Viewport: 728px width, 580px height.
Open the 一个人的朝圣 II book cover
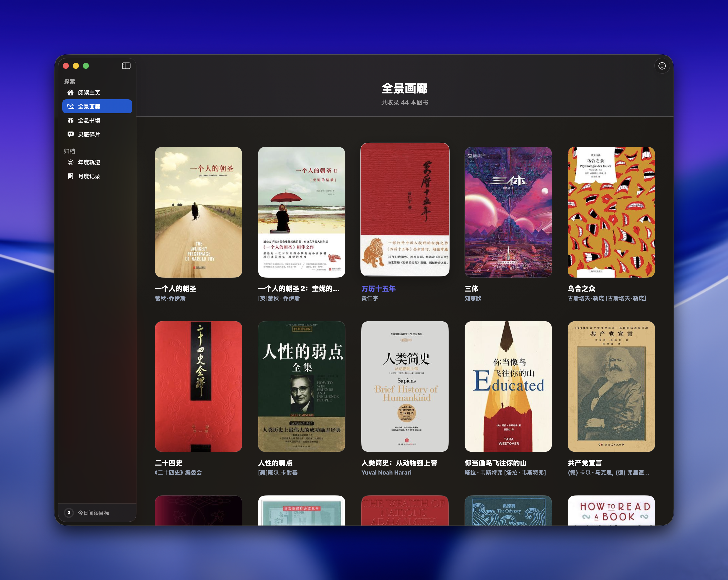pos(301,212)
